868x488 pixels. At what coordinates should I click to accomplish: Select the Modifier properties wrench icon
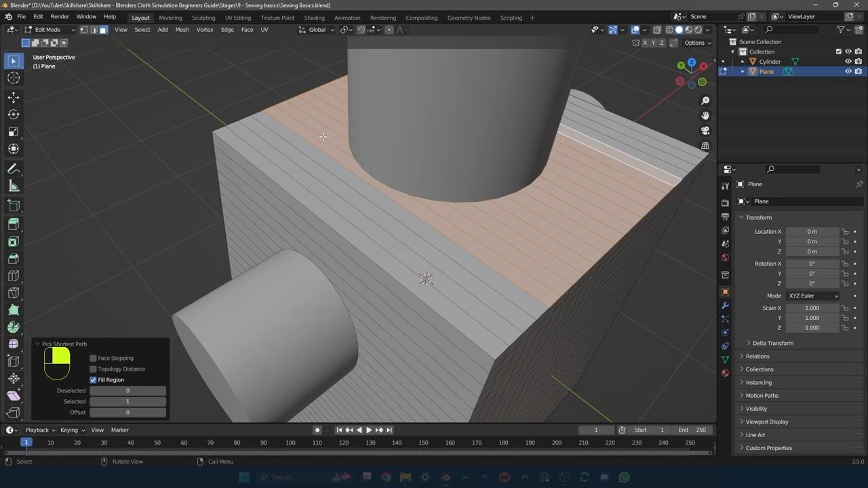pos(725,306)
